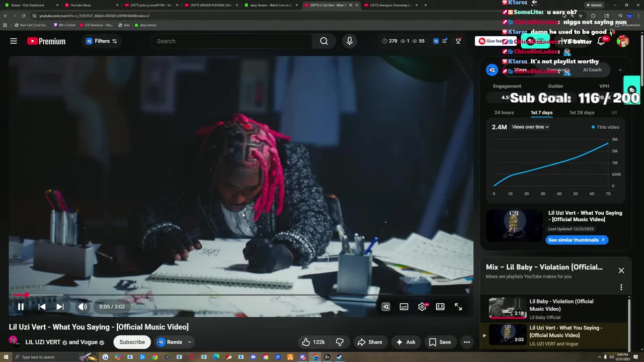Image resolution: width=644 pixels, height=362 pixels.
Task: Click the magnifier search button
Action: coord(324,41)
